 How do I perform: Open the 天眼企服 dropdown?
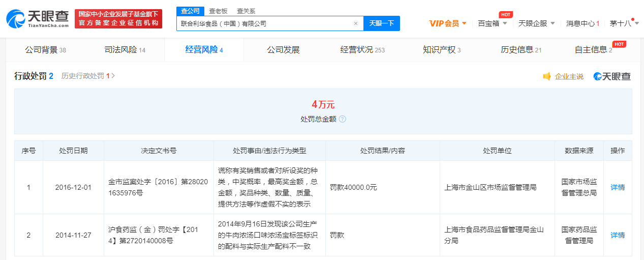[537, 23]
